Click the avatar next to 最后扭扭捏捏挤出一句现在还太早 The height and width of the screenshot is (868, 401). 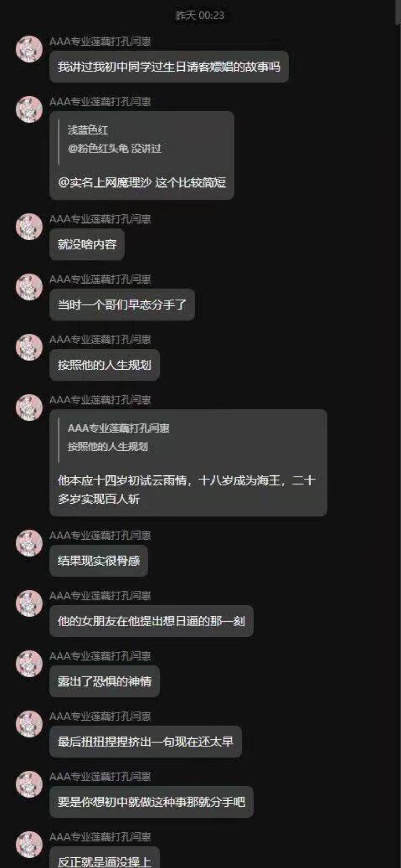[29, 724]
